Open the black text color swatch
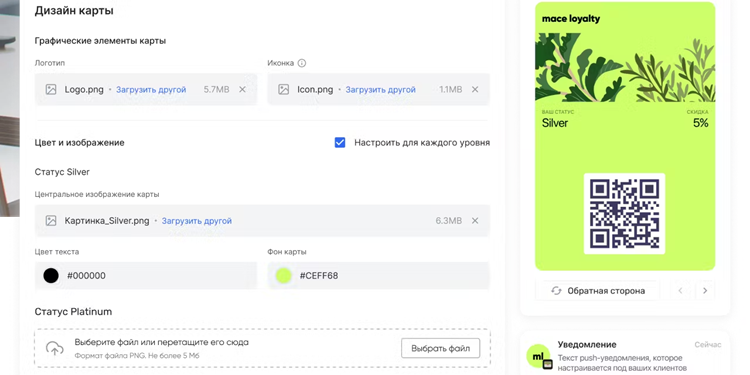This screenshot has width=750, height=375. (x=51, y=276)
